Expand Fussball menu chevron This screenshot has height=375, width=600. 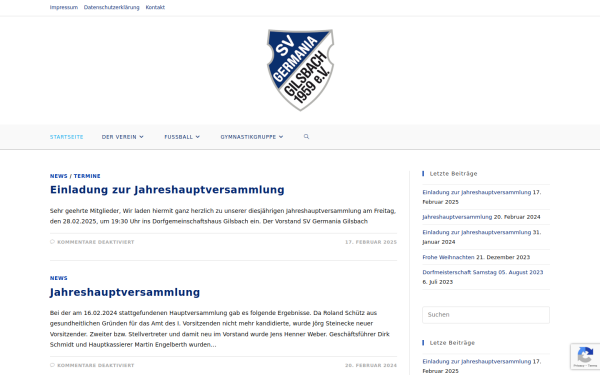[x=197, y=137]
